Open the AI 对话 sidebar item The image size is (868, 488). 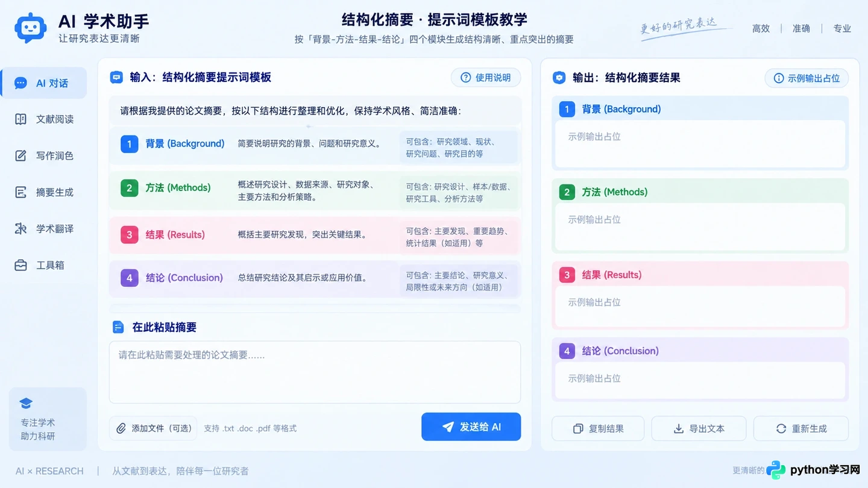pyautogui.click(x=44, y=83)
